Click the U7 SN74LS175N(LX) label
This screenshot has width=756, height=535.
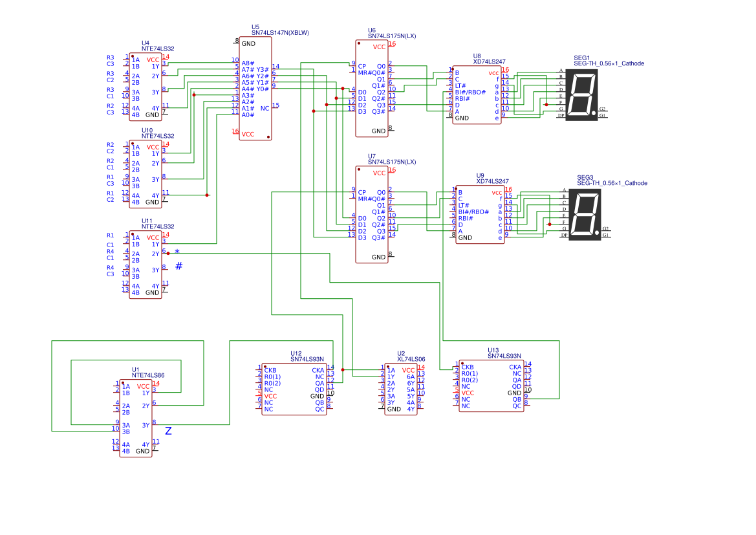pos(392,159)
